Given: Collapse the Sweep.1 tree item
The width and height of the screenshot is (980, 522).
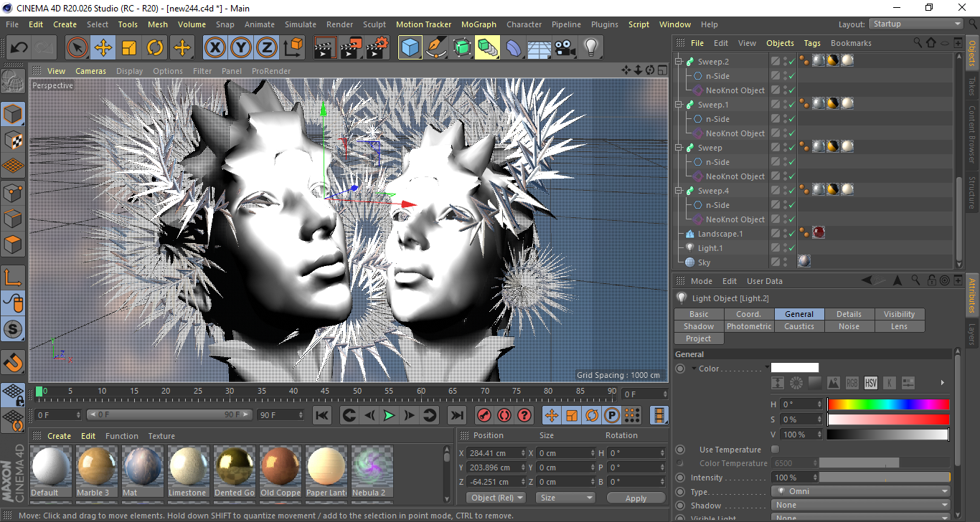Looking at the screenshot, I should tap(679, 105).
